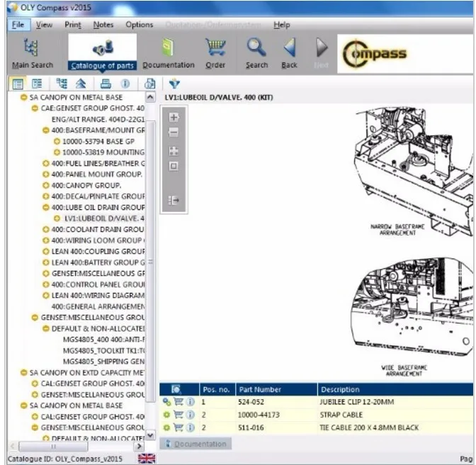The height and width of the screenshot is (465, 476).
Task: Expand 400:PANEL MOUNT GROUP node
Action: tap(46, 174)
